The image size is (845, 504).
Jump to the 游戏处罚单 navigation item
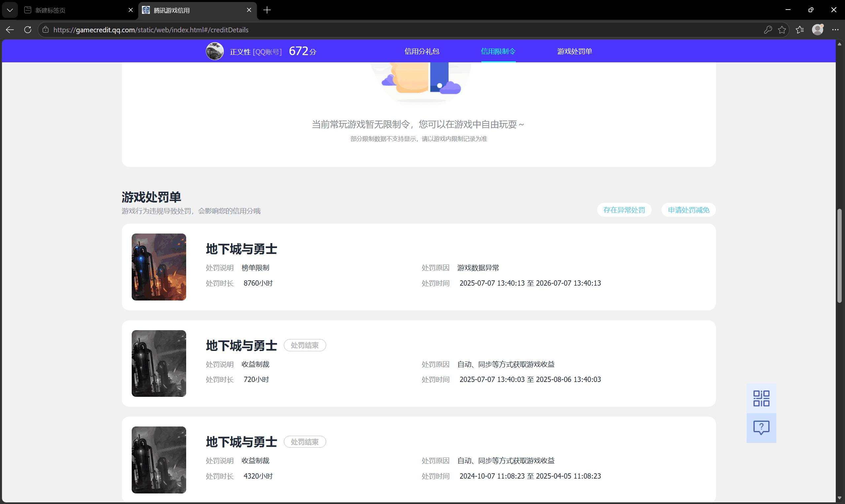(x=575, y=51)
